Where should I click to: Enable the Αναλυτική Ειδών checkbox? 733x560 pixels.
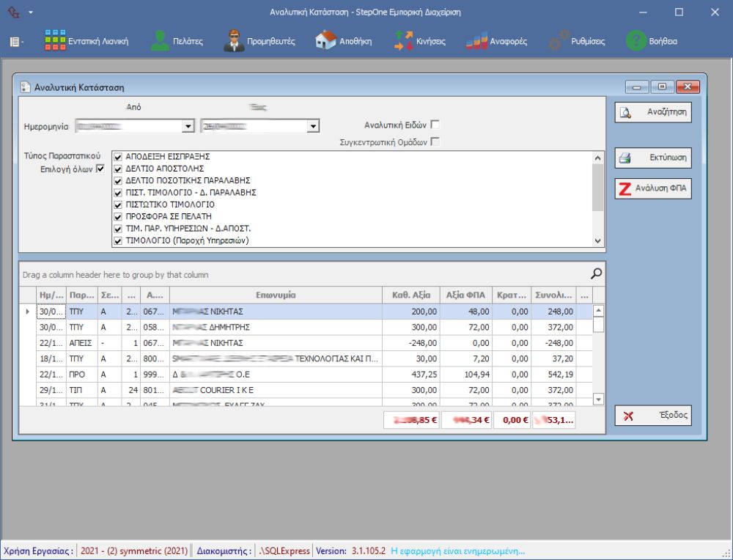click(x=435, y=125)
